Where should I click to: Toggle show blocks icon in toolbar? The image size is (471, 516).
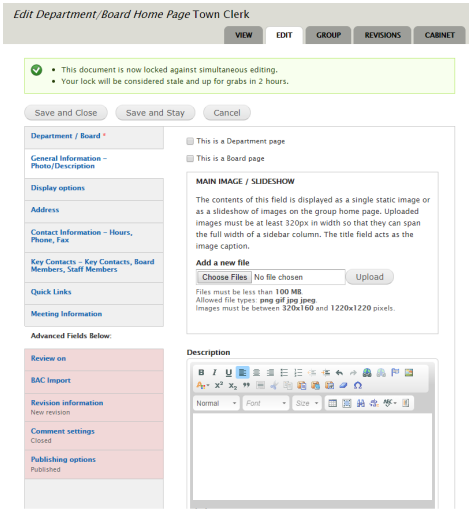pos(405,403)
